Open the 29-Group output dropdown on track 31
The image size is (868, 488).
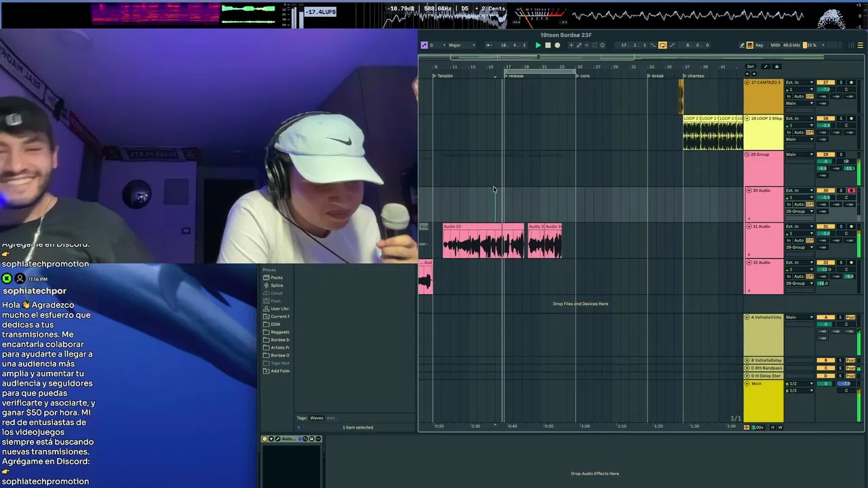(800, 247)
